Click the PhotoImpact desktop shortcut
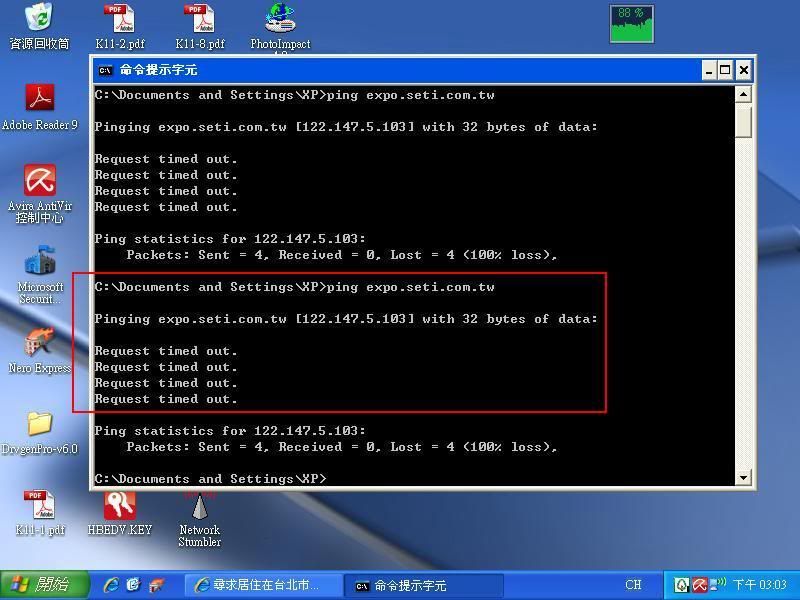The height and width of the screenshot is (600, 800). point(280,19)
